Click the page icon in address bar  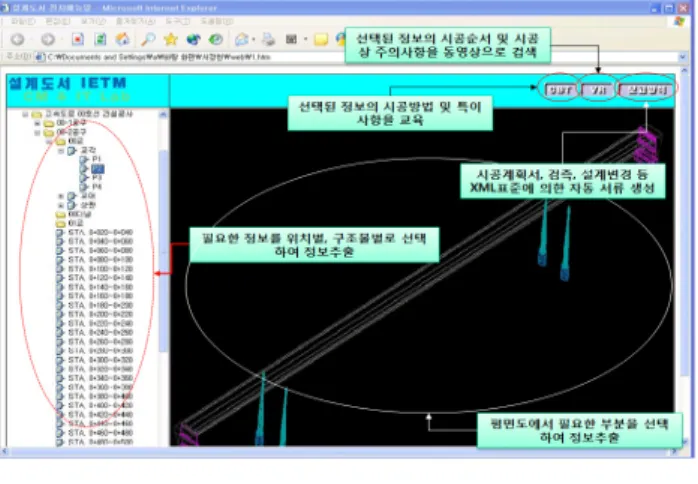tap(39, 57)
